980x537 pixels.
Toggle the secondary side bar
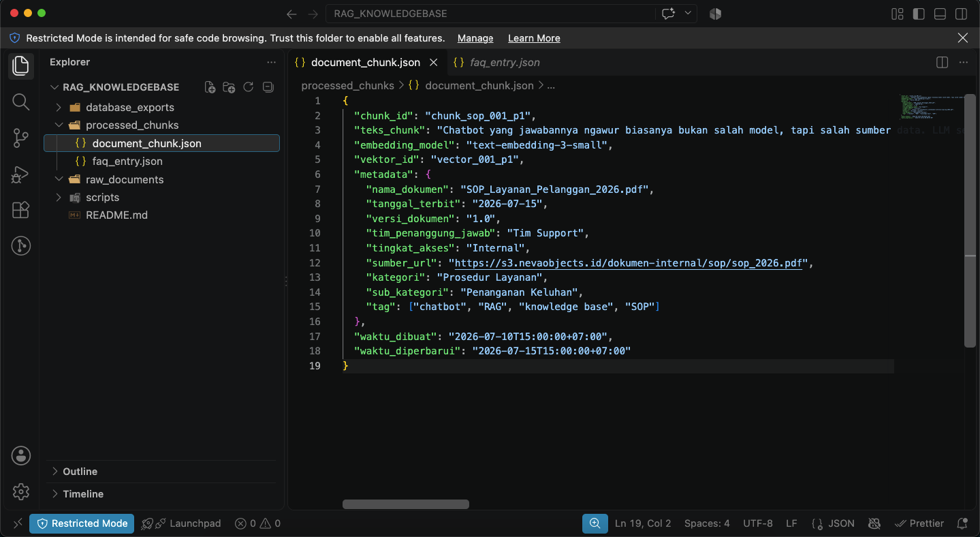click(x=961, y=14)
